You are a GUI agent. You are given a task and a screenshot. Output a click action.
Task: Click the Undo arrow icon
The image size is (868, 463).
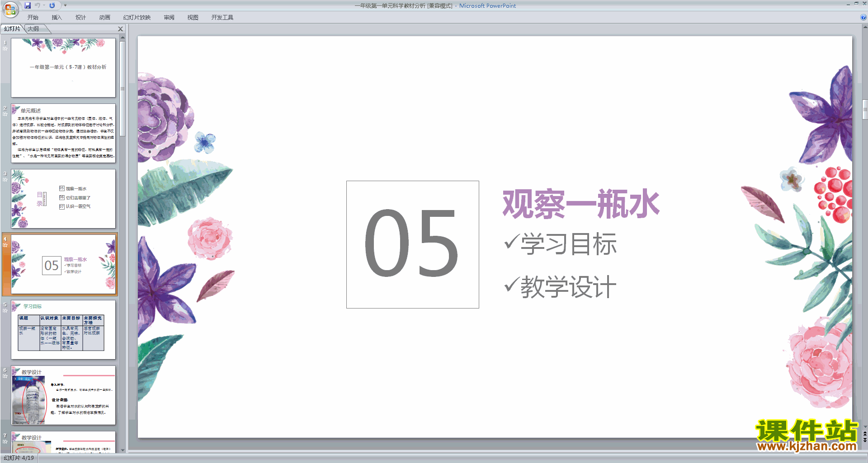[38, 5]
